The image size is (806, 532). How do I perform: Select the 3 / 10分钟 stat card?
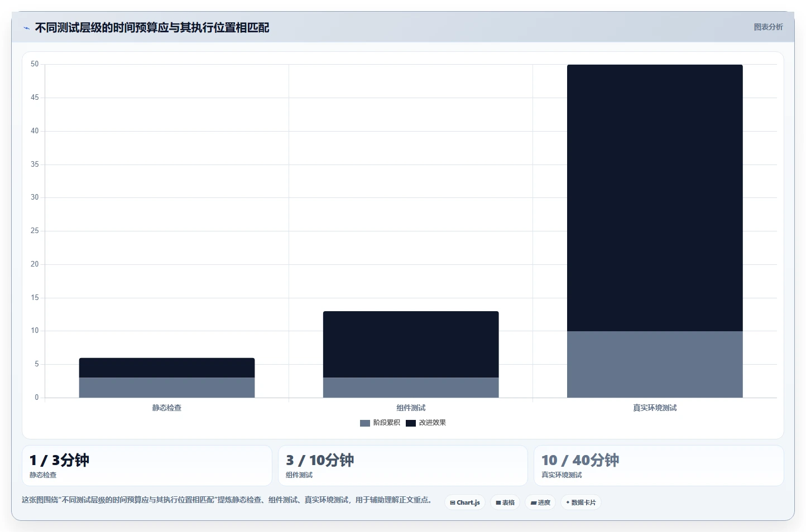coord(403,466)
